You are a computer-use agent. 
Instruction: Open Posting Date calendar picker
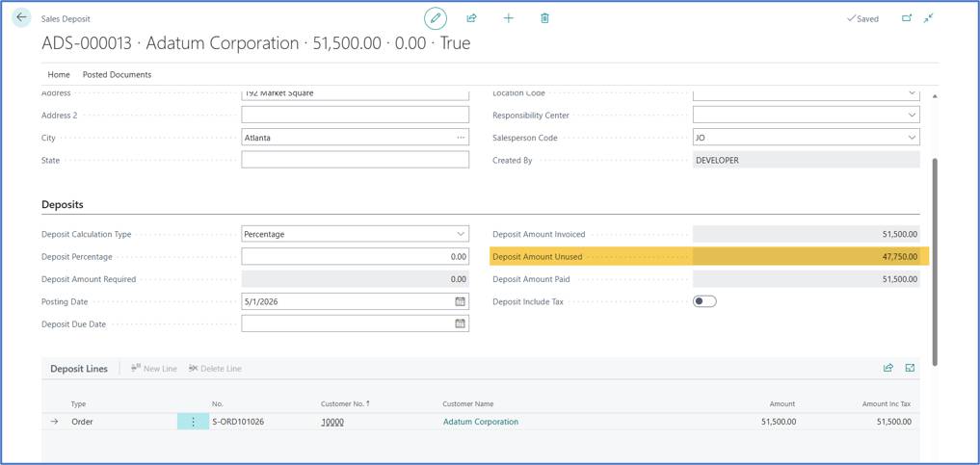[460, 301]
